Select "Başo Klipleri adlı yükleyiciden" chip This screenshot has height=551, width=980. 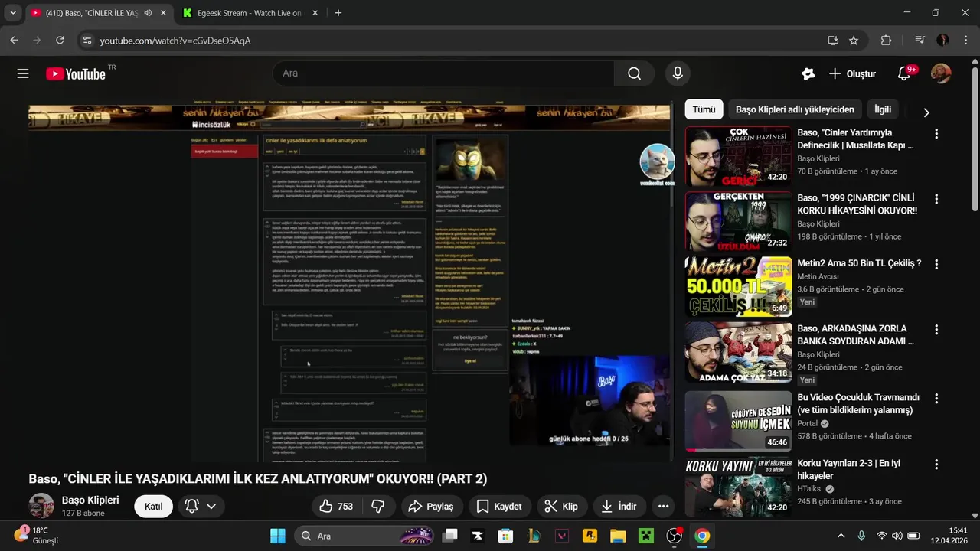click(x=795, y=109)
